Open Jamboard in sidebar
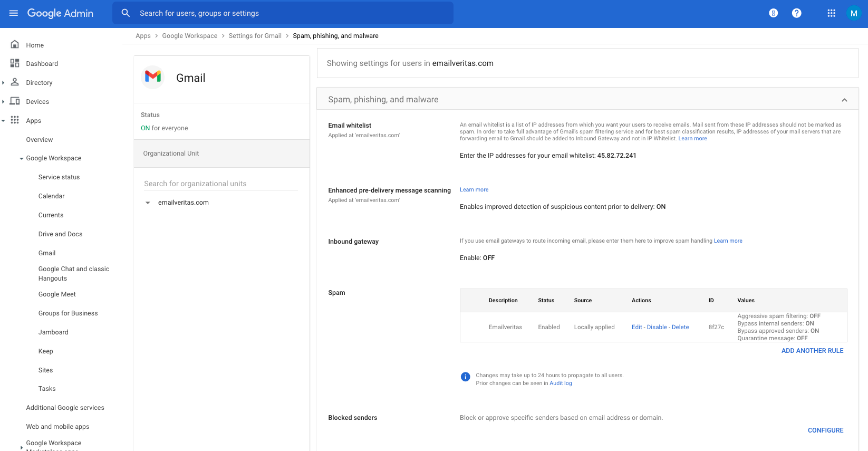Viewport: 868px width, 451px height. [x=53, y=332]
